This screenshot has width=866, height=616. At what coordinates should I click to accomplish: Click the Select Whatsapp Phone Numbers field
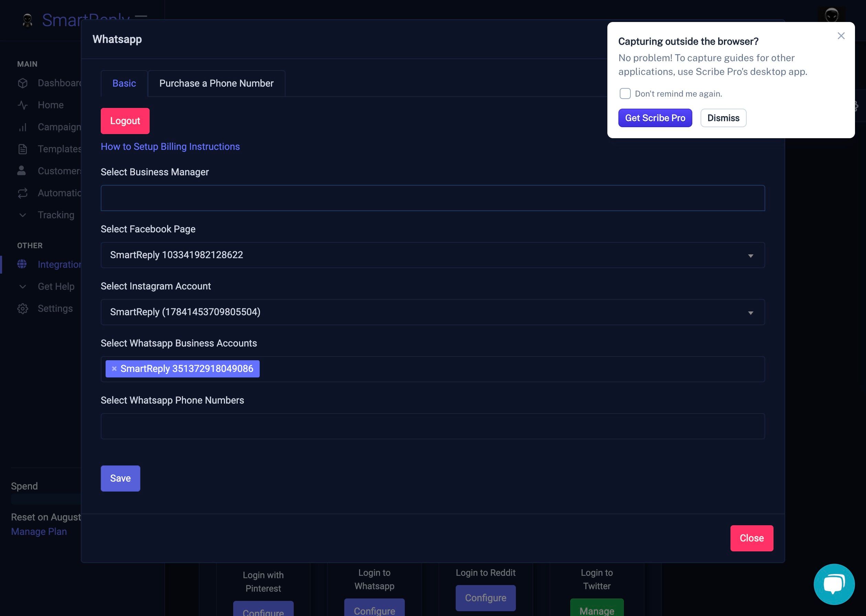(432, 426)
